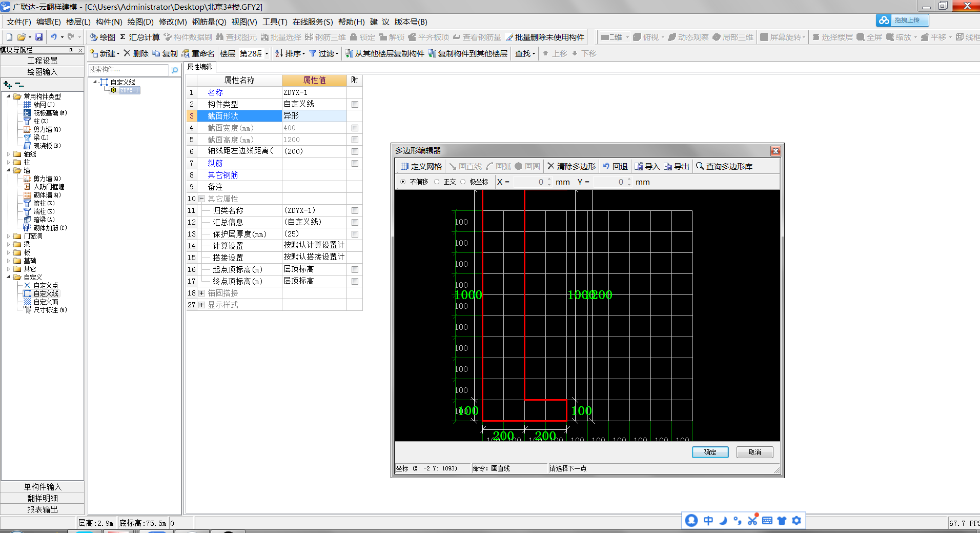Viewport: 980px width, 533px height.
Task: Open the 报表输出 navigation panel
Action: (42, 509)
